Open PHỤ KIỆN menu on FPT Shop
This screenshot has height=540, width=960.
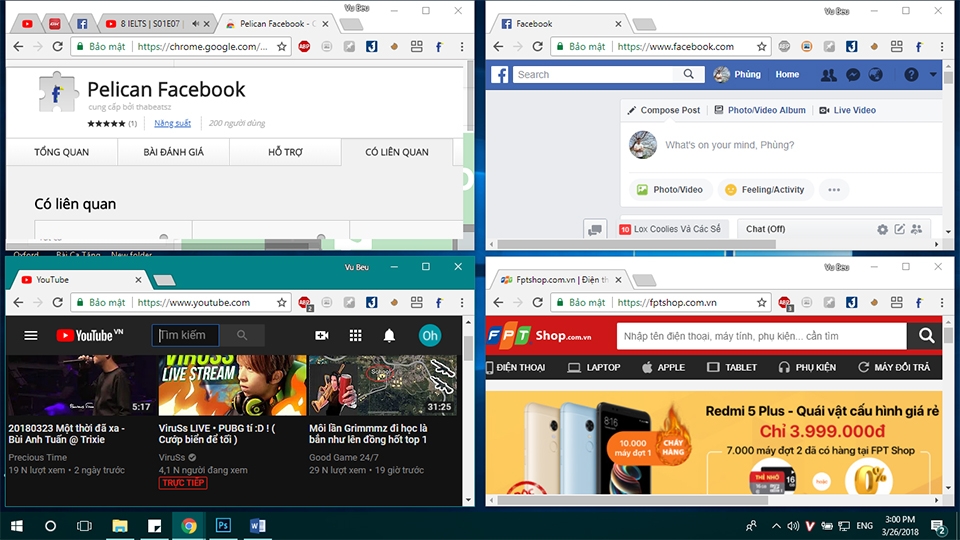click(808, 367)
